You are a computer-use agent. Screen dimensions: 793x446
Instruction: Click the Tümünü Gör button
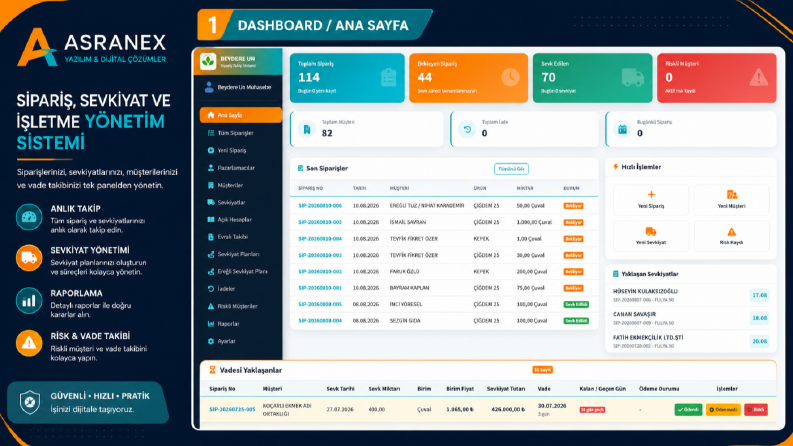(x=511, y=169)
